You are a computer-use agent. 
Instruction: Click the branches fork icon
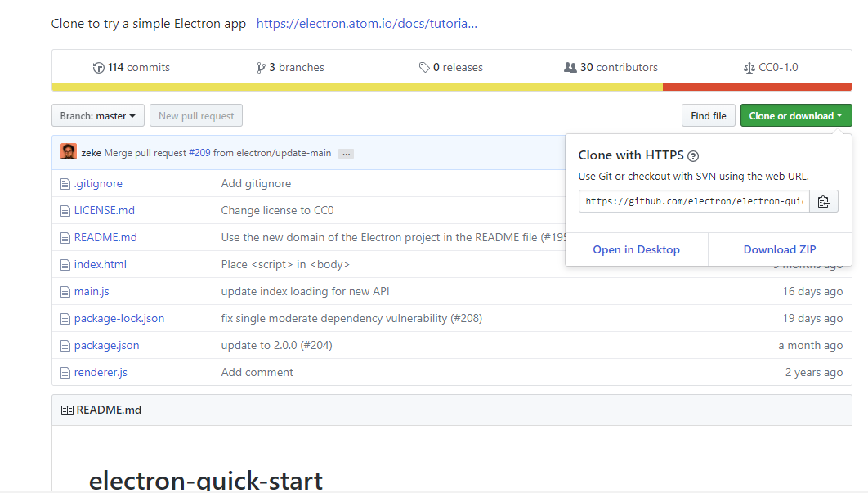tap(261, 68)
